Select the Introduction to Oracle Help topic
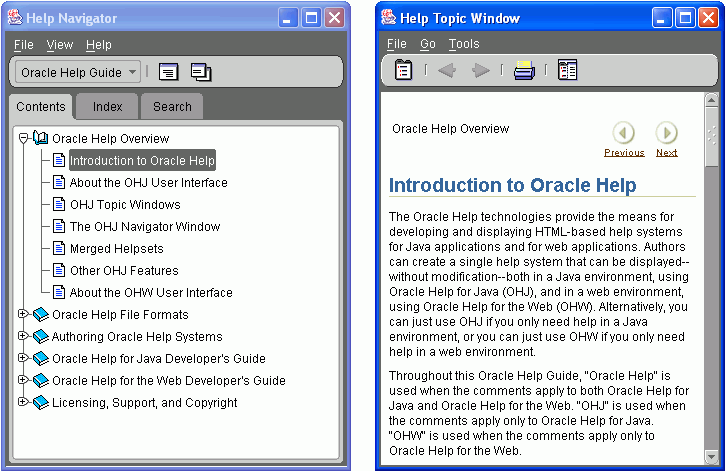The height and width of the screenshot is (471, 726). tap(142, 160)
